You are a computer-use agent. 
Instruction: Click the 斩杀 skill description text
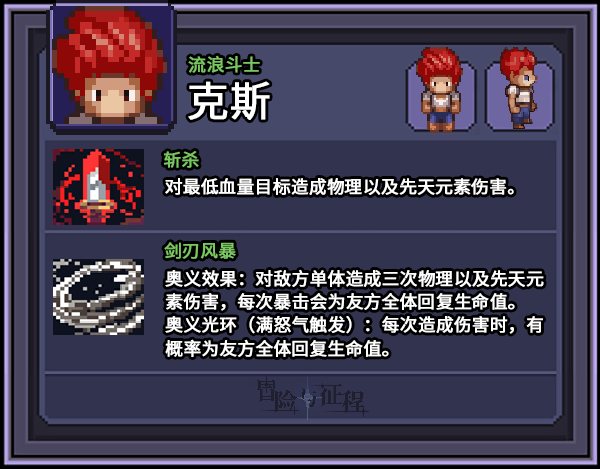341,188
